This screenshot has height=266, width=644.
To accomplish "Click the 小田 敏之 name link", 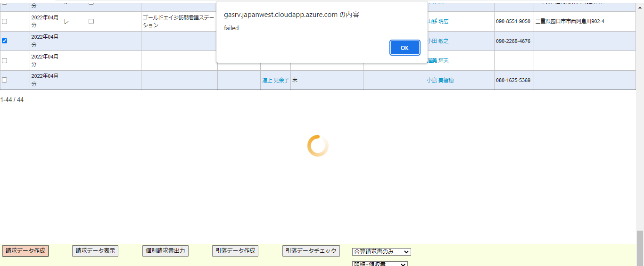I will coord(438,41).
